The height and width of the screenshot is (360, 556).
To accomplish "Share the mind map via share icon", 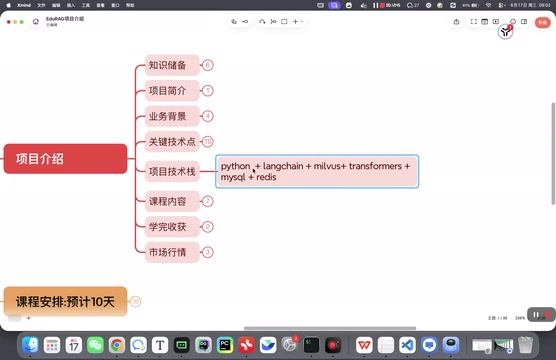I will pos(456,22).
